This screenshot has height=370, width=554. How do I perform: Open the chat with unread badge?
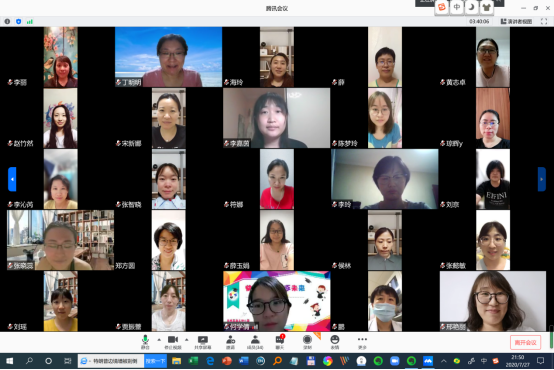280,342
